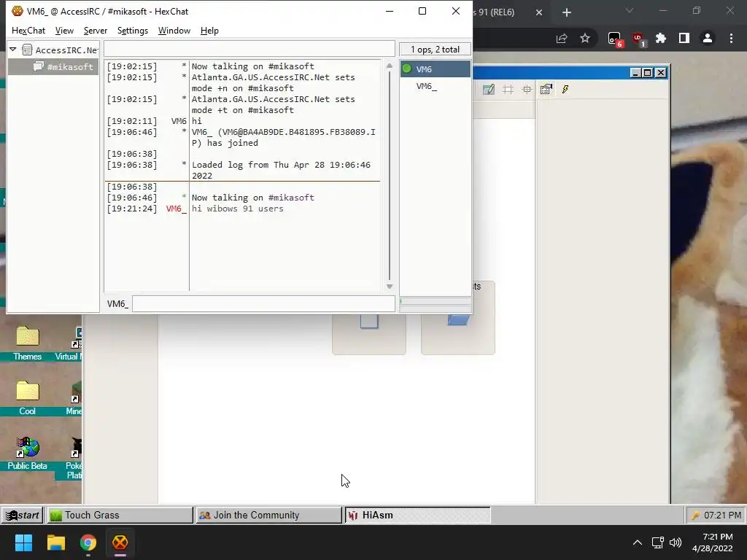This screenshot has height=560, width=747.
Task: Click the lag meter bar under user list
Action: pyautogui.click(x=435, y=301)
